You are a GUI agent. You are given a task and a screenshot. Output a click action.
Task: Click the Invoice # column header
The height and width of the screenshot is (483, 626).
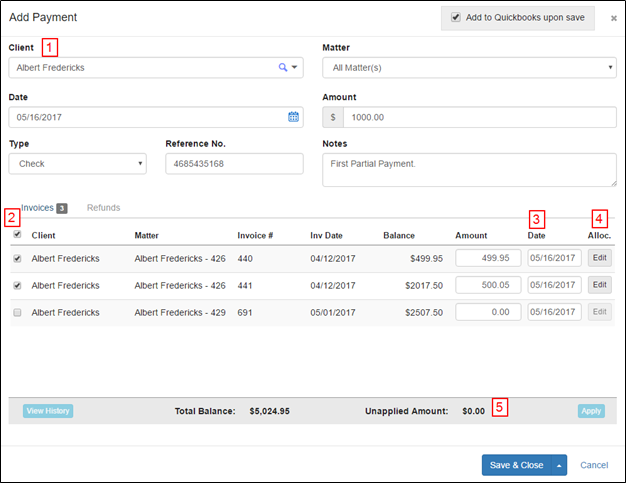pyautogui.click(x=255, y=236)
